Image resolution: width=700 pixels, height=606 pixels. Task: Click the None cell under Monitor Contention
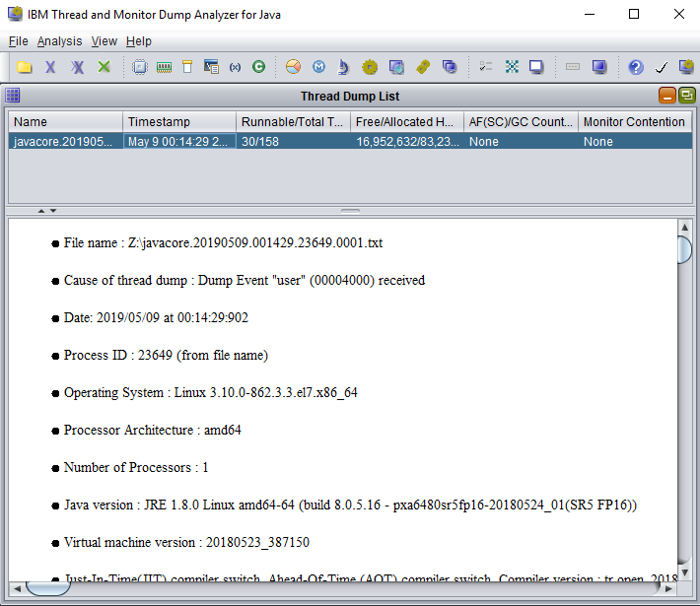tap(635, 142)
